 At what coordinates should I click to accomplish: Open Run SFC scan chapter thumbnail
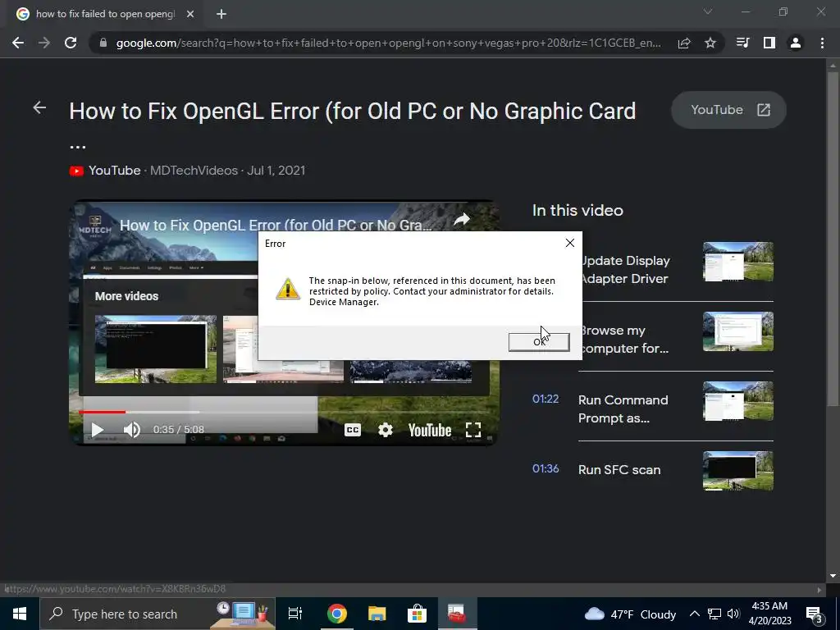point(738,470)
